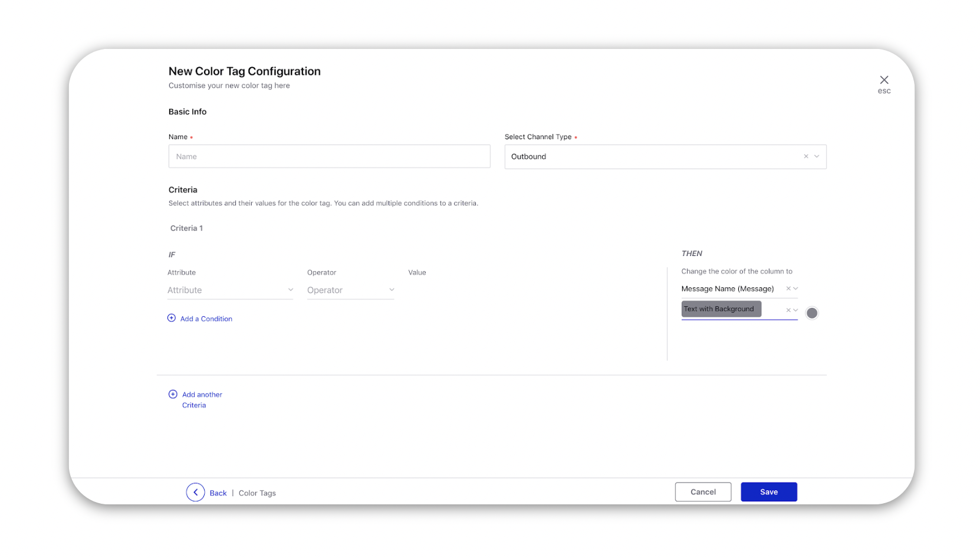Click the Cancel button

click(x=703, y=492)
